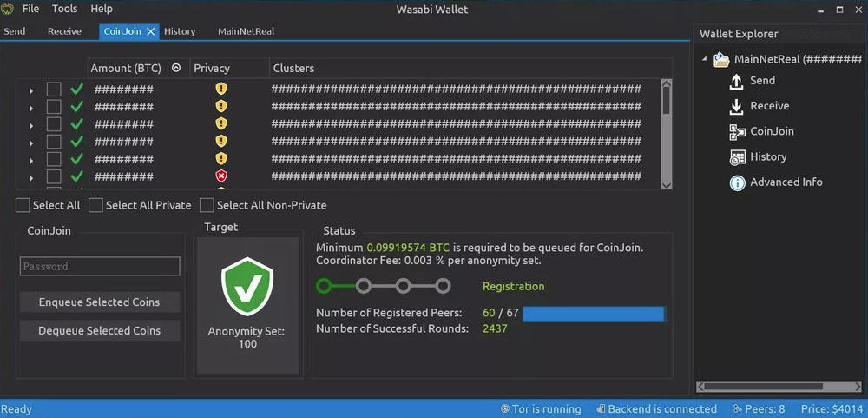Screen dimensions: 868x418
Task: Focus the Password input field
Action: 100,266
